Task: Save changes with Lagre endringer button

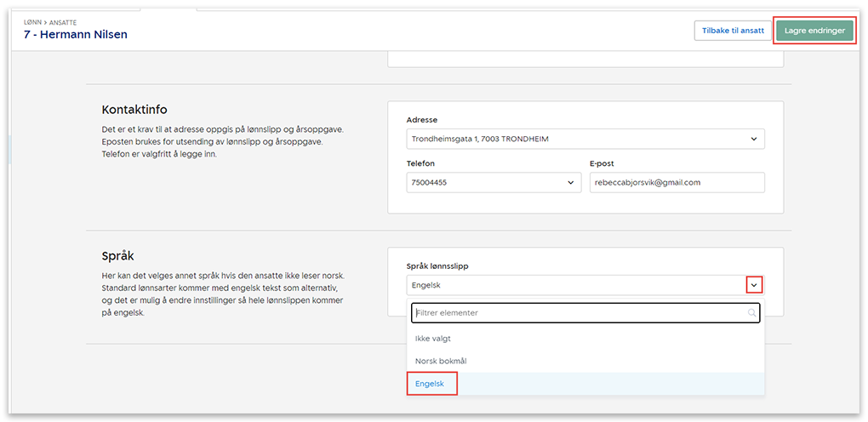Action: pos(814,31)
